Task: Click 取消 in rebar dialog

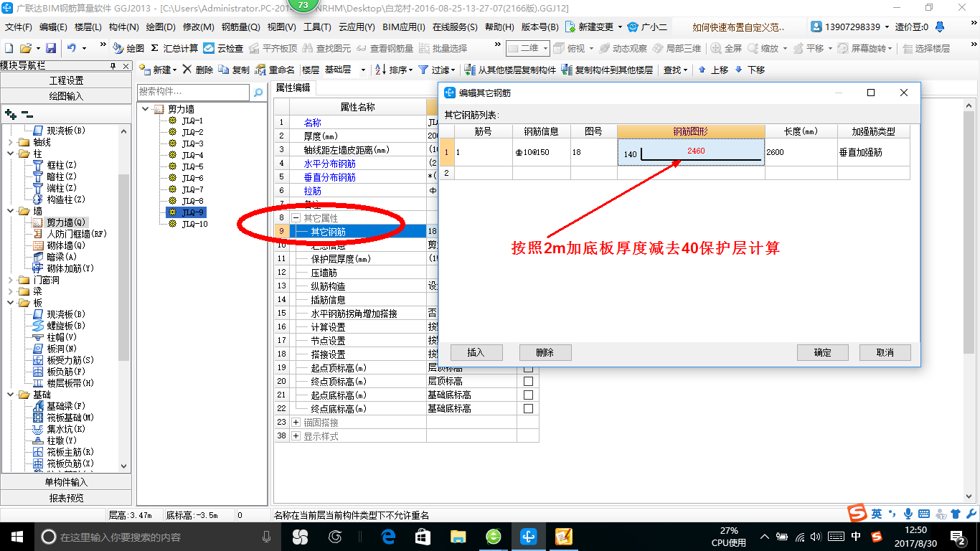Action: pos(885,352)
